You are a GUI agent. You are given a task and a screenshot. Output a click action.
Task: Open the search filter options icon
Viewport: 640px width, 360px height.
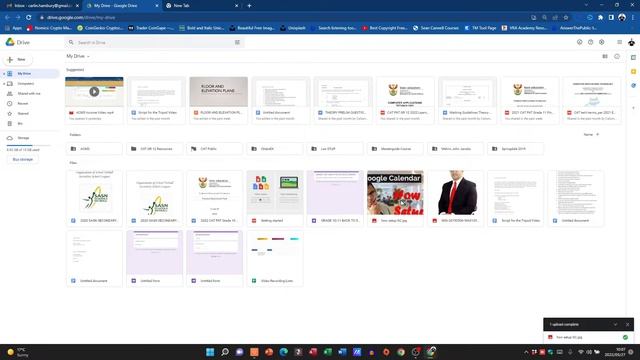pyautogui.click(x=237, y=42)
